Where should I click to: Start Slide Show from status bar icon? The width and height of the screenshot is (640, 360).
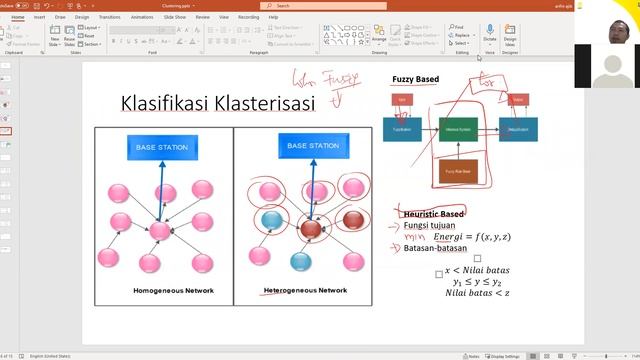(x=574, y=356)
